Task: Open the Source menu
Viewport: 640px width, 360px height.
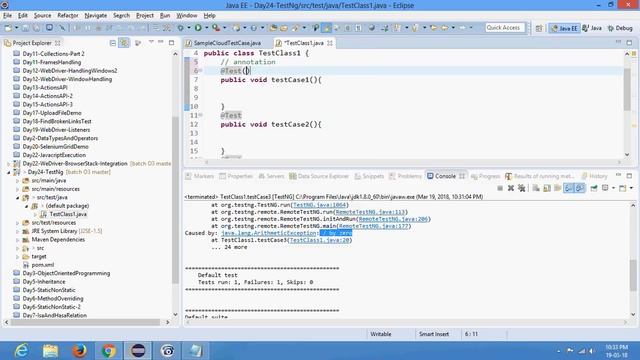Action: coord(42,16)
